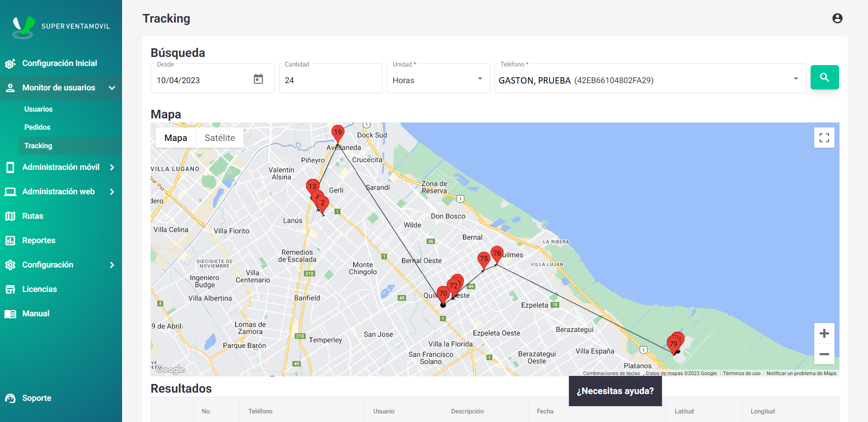This screenshot has height=422, width=868.
Task: Click the Fecha column header
Action: click(545, 411)
